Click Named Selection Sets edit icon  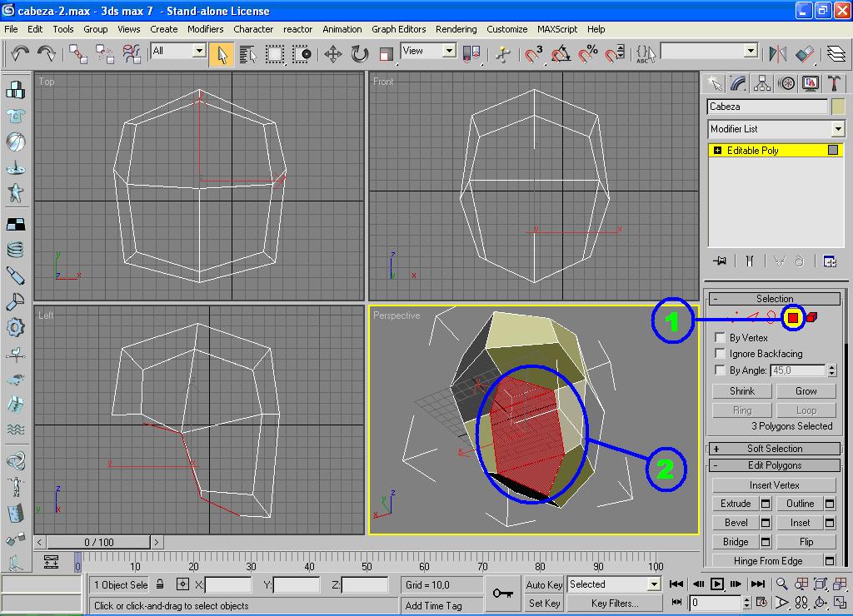coord(646,54)
